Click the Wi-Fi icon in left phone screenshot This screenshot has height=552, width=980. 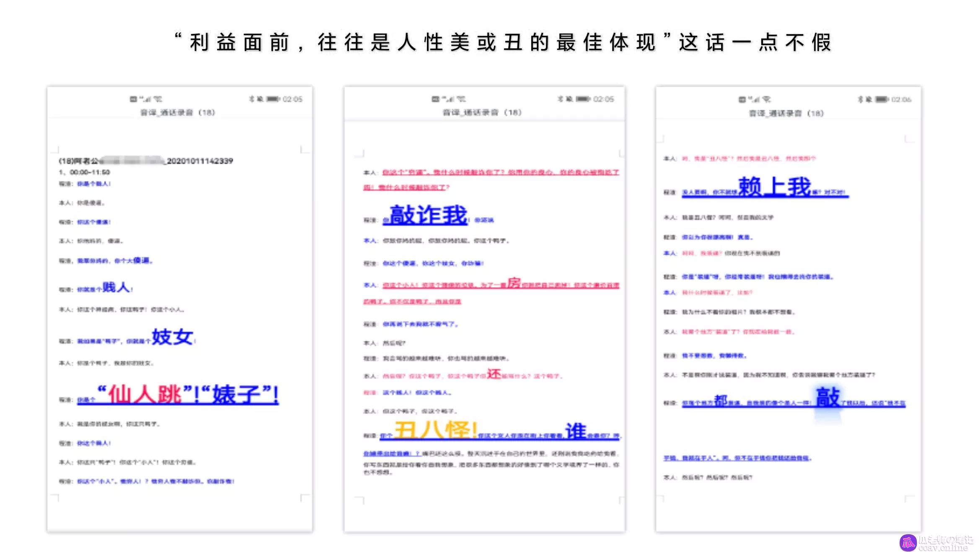coord(158,99)
